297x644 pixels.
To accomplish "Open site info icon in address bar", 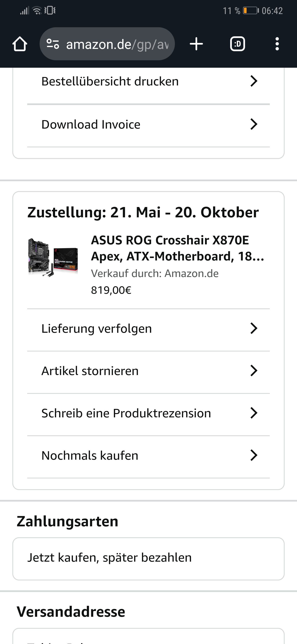I will coord(53,44).
